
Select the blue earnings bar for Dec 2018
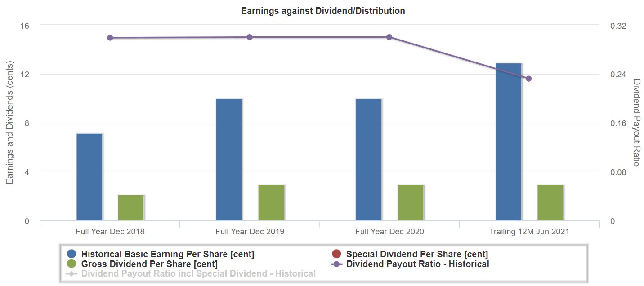[x=89, y=177]
